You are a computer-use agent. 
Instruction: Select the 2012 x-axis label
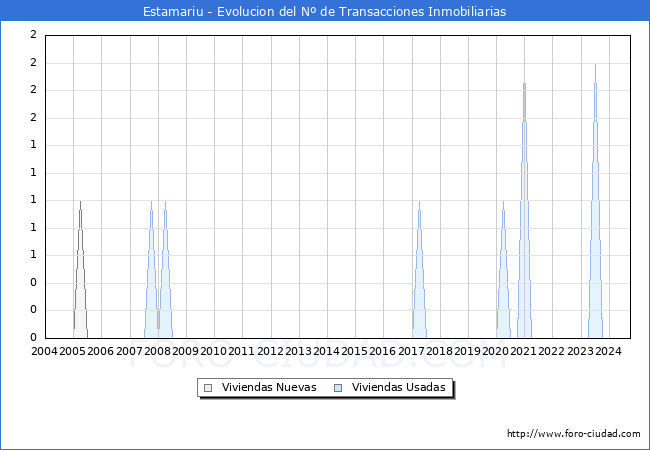pyautogui.click(x=270, y=351)
